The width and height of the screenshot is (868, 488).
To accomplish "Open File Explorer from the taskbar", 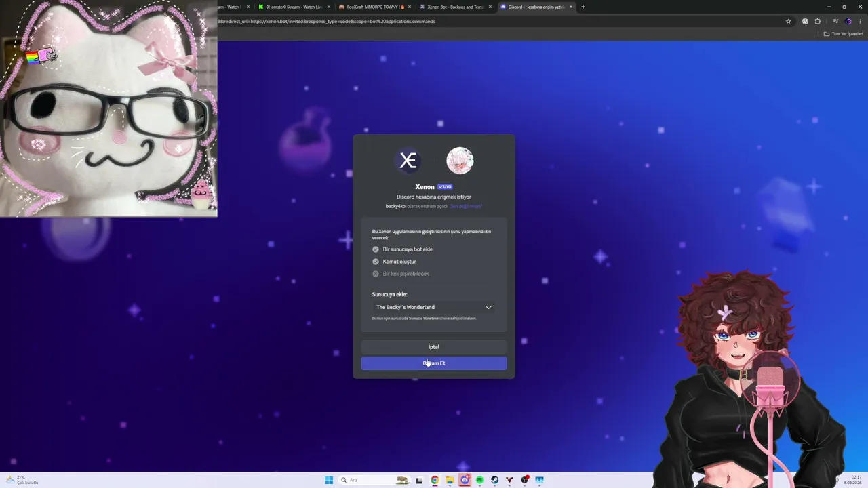I will [x=450, y=480].
